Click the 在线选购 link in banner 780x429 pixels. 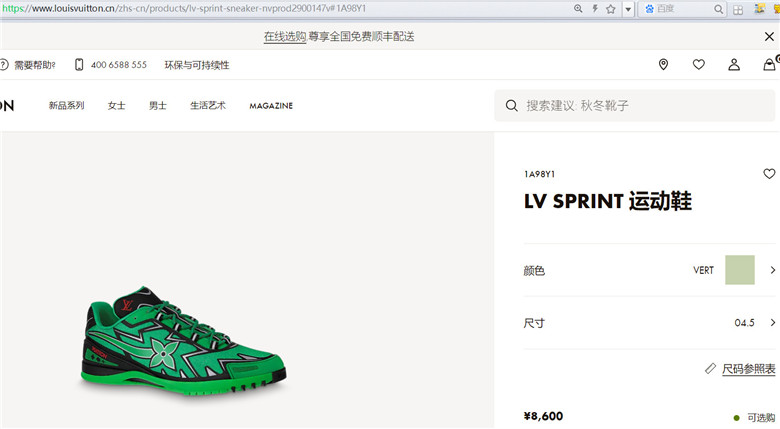pyautogui.click(x=285, y=37)
